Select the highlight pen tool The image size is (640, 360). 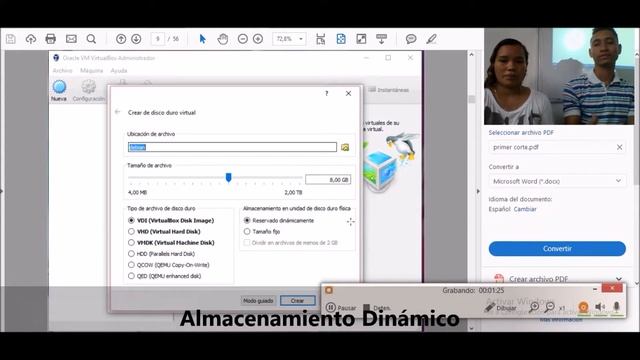tap(431, 39)
